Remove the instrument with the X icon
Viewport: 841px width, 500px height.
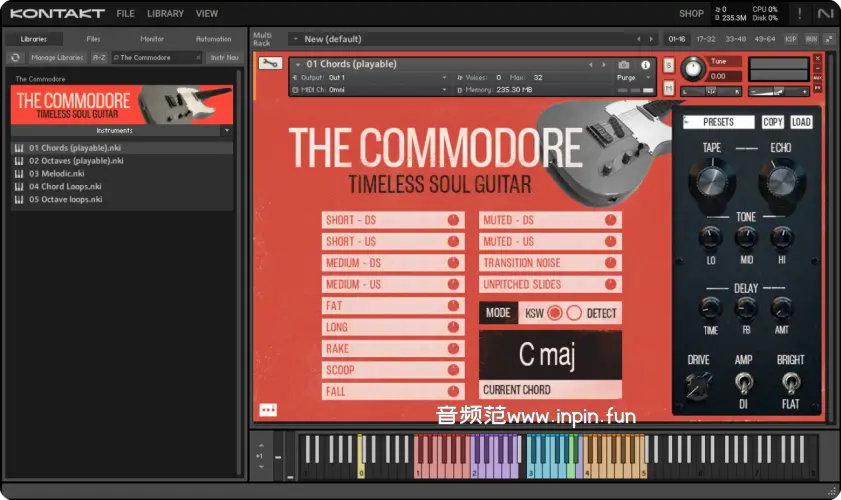coord(817,58)
